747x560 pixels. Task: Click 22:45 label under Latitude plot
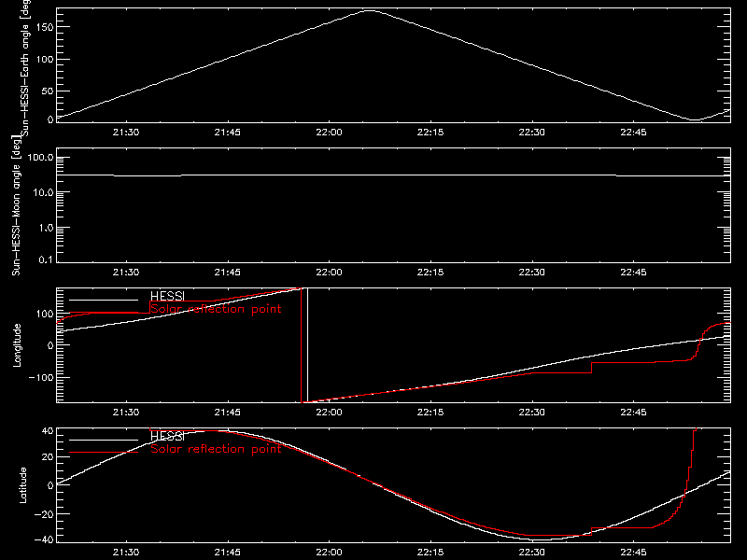click(634, 553)
